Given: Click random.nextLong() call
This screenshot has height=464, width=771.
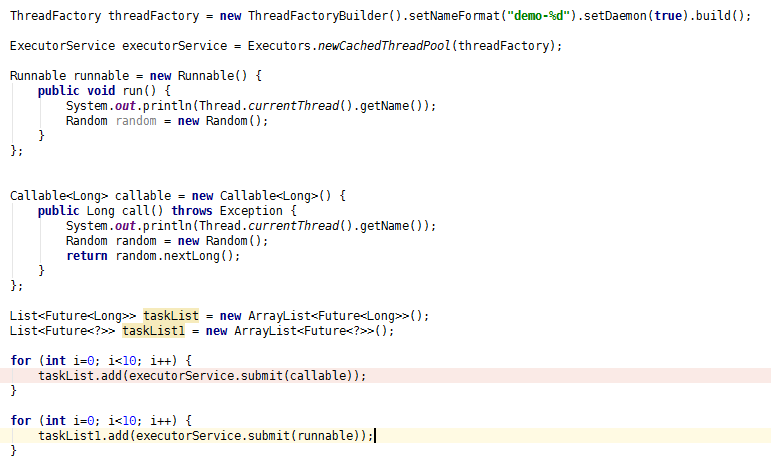Looking at the screenshot, I should point(174,256).
